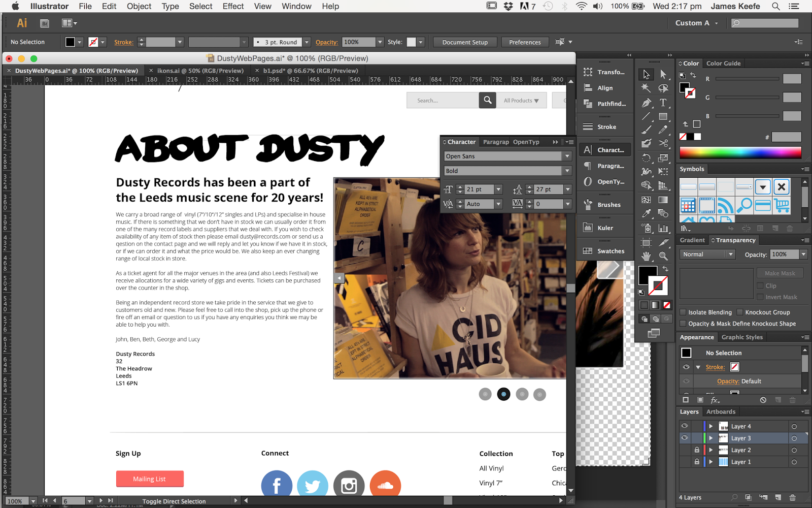Switch to the Artboards tab
Screen dimensions: 812x508
pos(721,412)
